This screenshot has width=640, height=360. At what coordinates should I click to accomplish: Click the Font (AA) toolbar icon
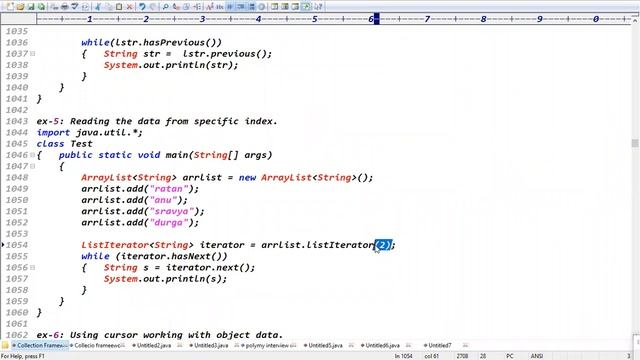(x=209, y=7)
